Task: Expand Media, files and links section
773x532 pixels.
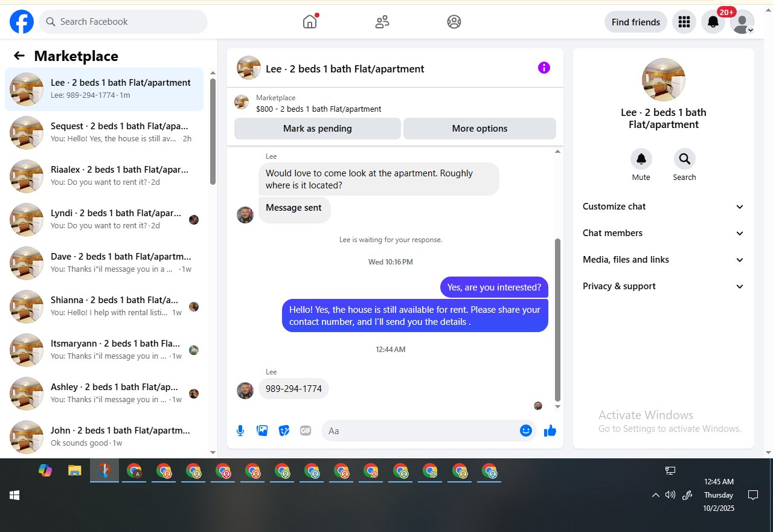Action: click(663, 260)
